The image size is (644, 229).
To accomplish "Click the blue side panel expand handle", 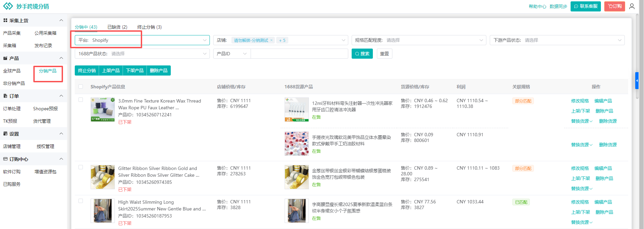I will pyautogui.click(x=637, y=81).
